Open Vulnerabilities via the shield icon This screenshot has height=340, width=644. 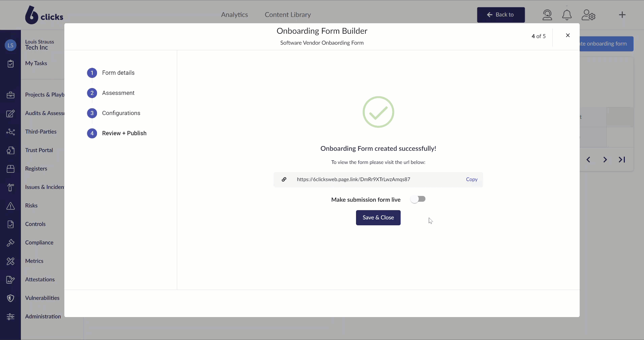pos(11,298)
